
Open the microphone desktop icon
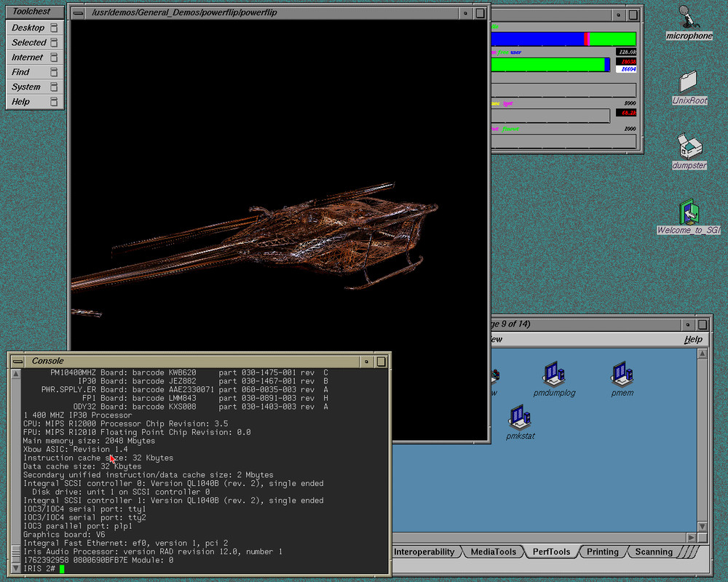[686, 19]
